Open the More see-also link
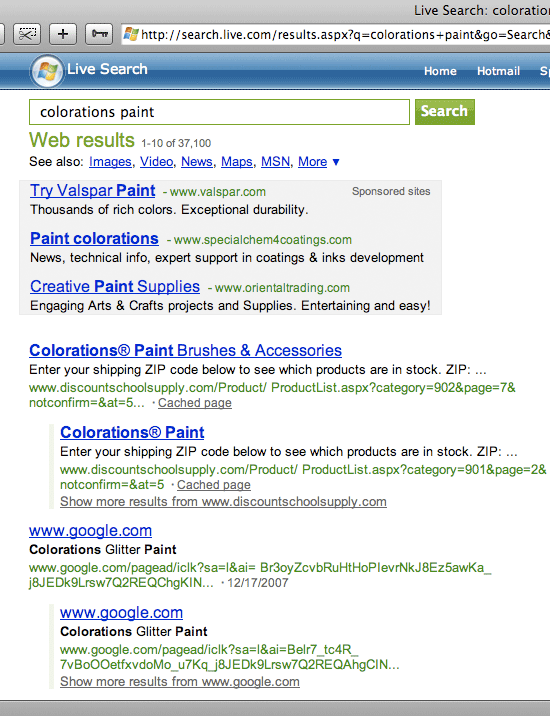 (x=312, y=162)
